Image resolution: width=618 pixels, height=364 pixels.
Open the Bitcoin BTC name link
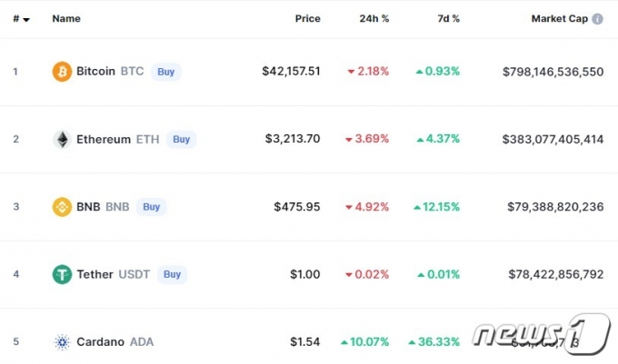click(110, 71)
